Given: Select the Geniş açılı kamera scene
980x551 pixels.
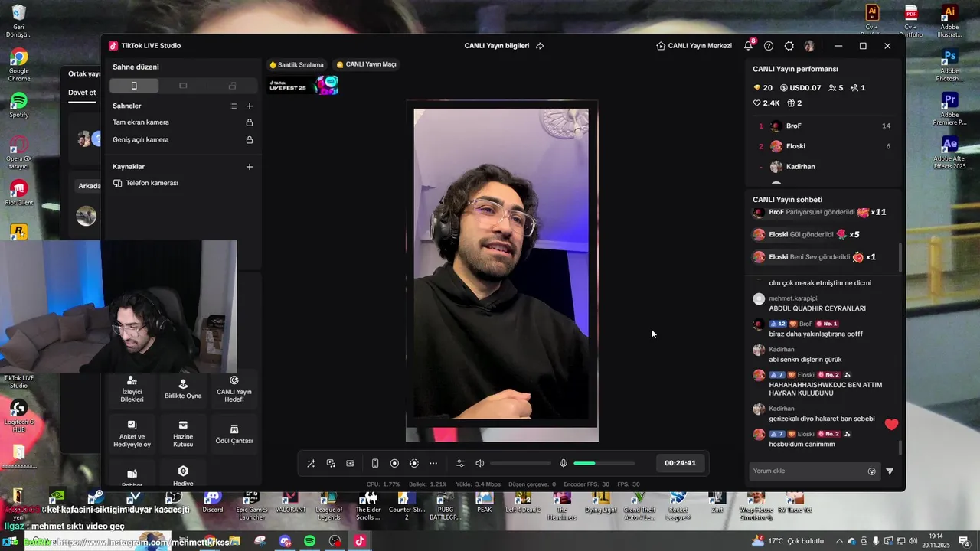Looking at the screenshot, I should click(x=141, y=140).
